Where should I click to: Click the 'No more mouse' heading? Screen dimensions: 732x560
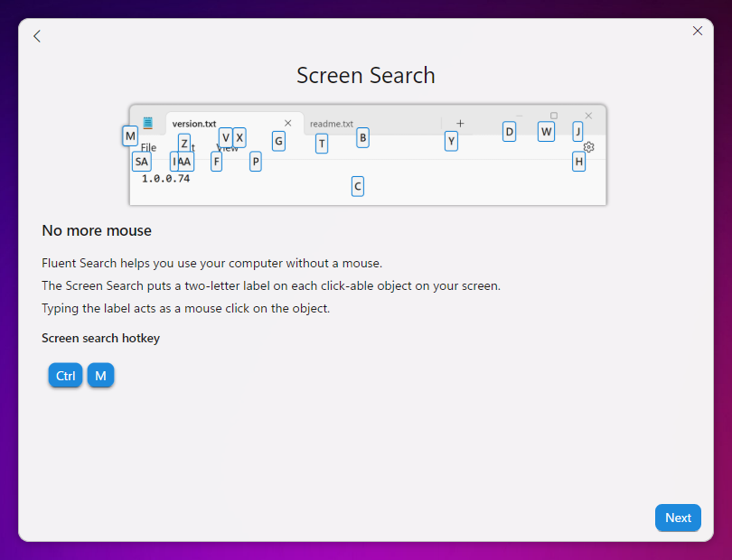pyautogui.click(x=97, y=230)
